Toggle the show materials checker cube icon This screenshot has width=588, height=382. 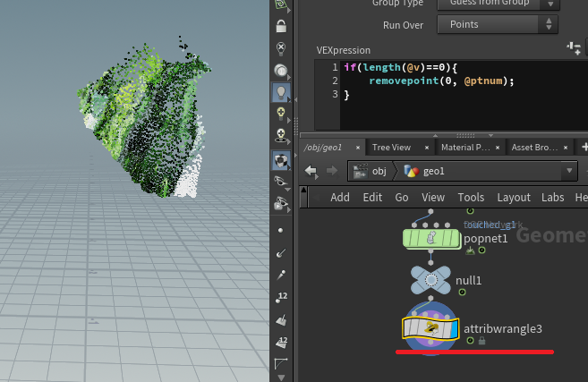[281, 161]
